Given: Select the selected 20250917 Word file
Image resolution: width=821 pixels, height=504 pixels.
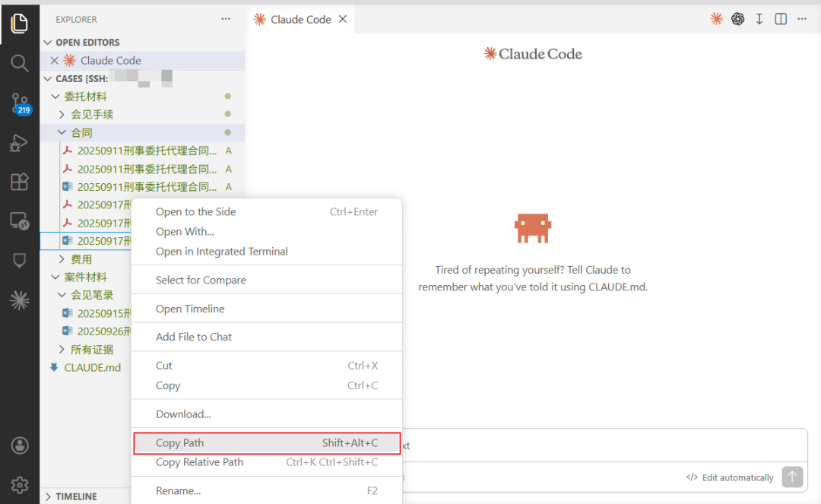Looking at the screenshot, I should coord(86,241).
